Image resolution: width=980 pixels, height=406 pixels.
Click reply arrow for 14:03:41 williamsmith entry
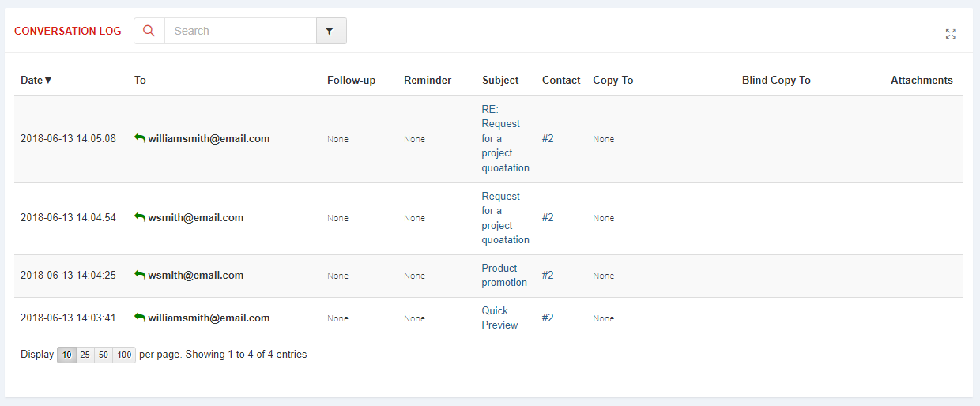tap(140, 318)
